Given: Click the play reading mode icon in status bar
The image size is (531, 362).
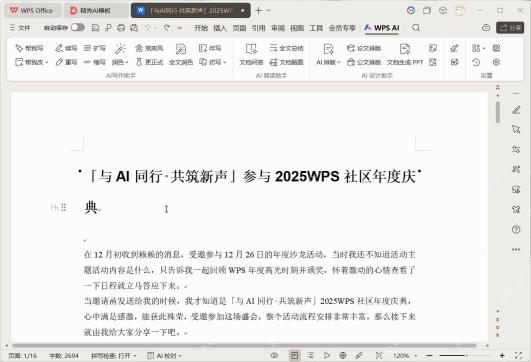Looking at the screenshot, I should point(327,355).
